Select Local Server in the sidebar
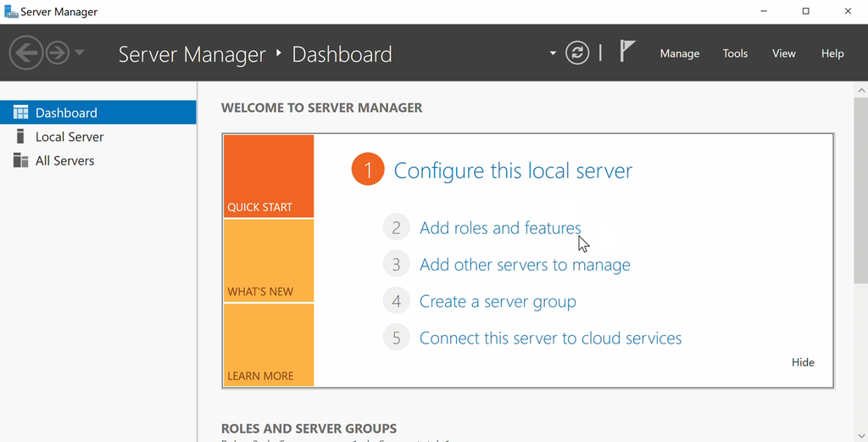This screenshot has height=442, width=868. tap(98, 137)
